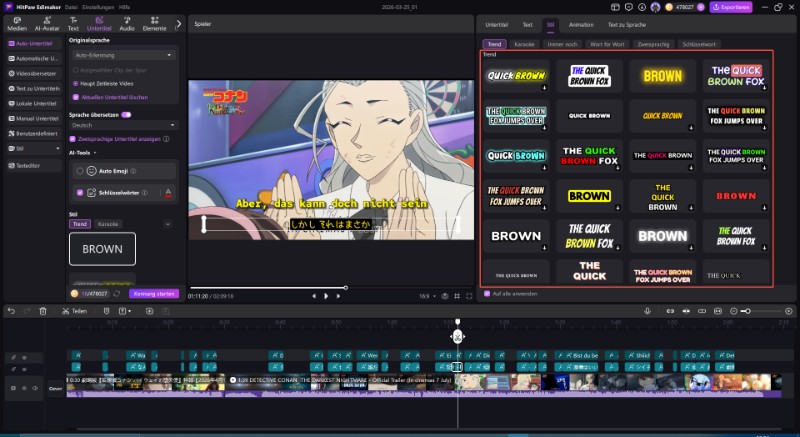The width and height of the screenshot is (800, 437).
Task: Select the Karaoke style category in right panel
Action: 524,44
